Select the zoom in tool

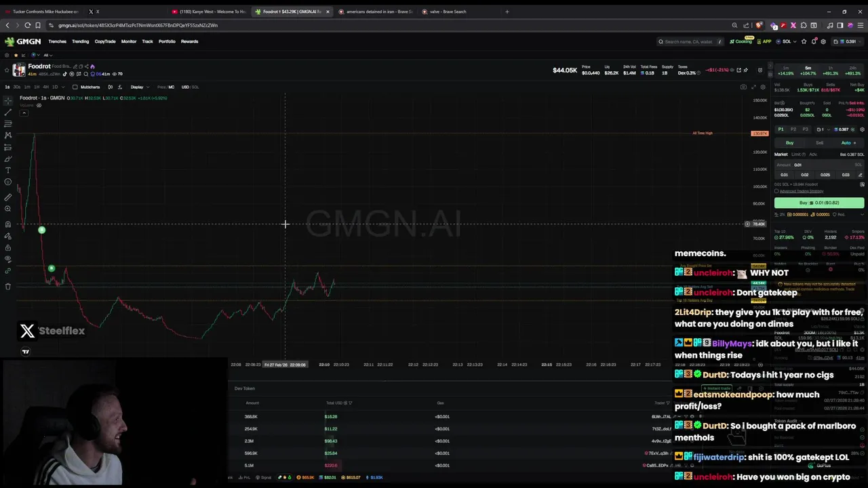(8, 209)
